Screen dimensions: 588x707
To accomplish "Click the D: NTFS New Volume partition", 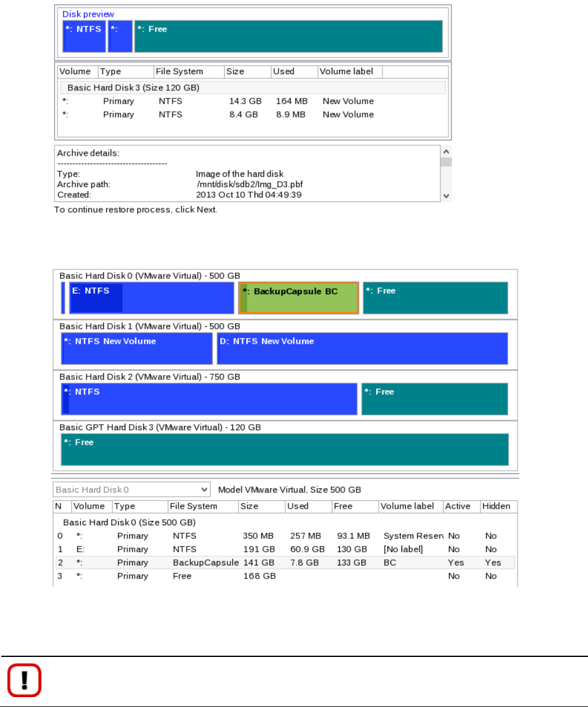I will [363, 348].
